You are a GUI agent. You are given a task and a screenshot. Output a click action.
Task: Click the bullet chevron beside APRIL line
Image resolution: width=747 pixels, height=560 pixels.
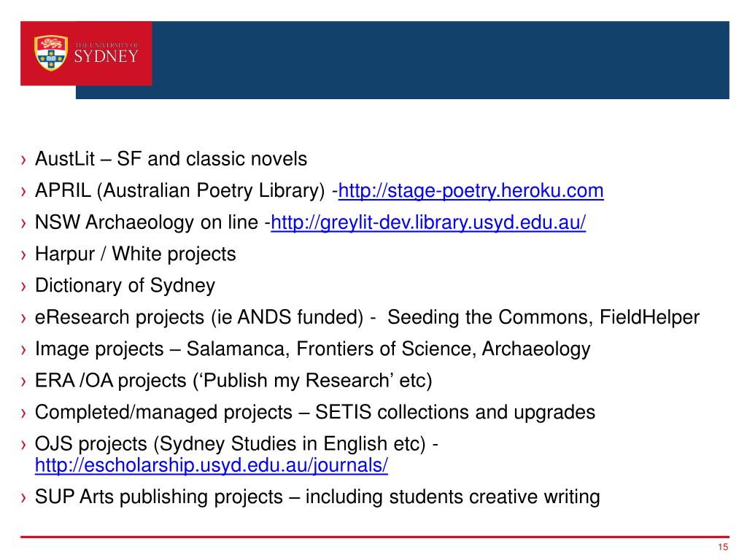[x=24, y=192]
